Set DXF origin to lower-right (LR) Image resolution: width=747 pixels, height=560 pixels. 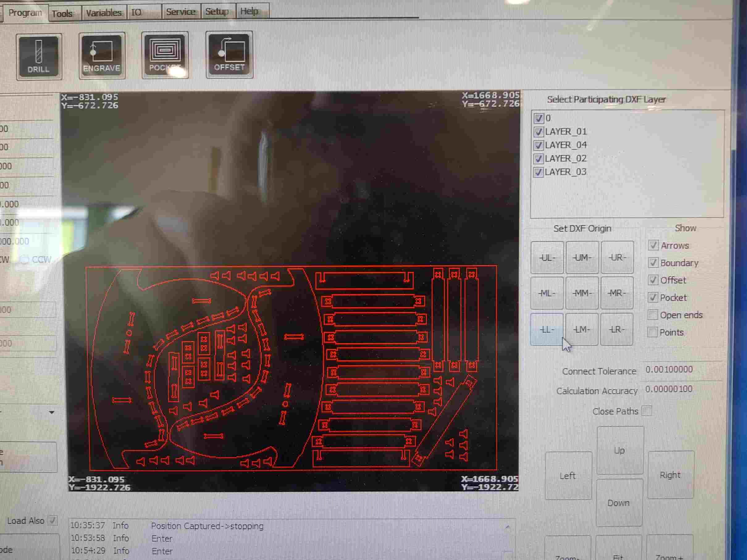(x=616, y=329)
